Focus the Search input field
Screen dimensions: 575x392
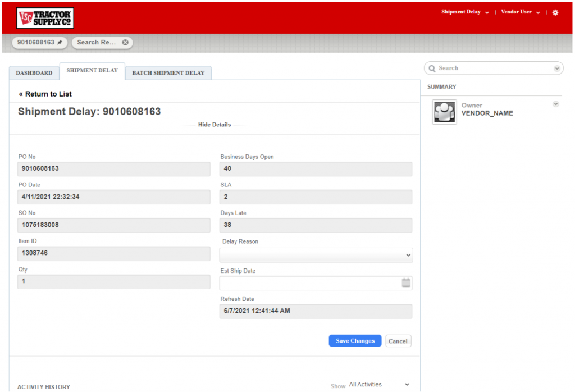coord(494,69)
